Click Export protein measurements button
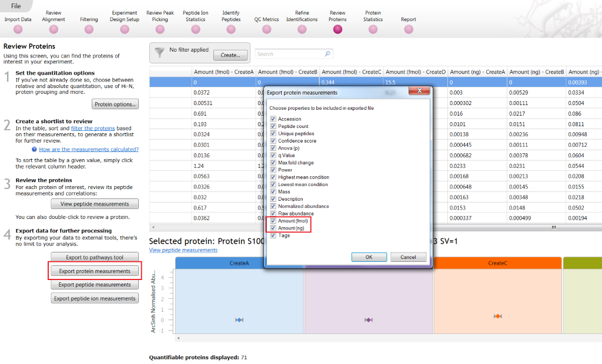 point(95,271)
